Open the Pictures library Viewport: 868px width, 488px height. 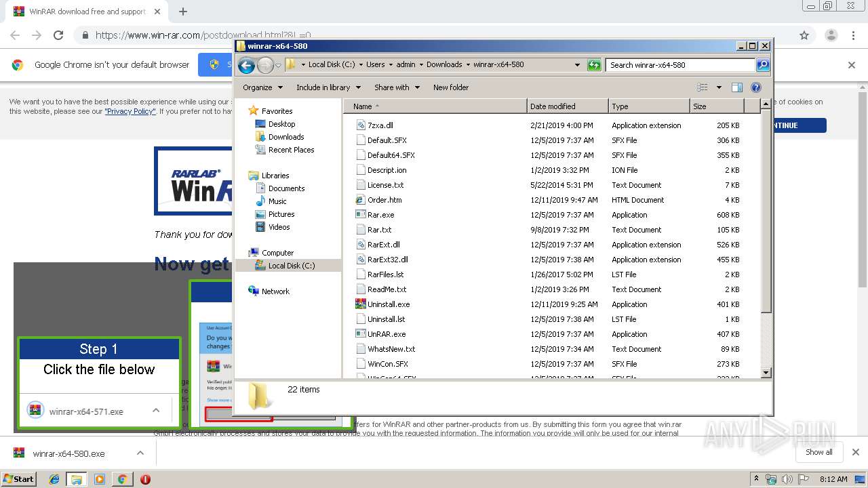pos(281,214)
